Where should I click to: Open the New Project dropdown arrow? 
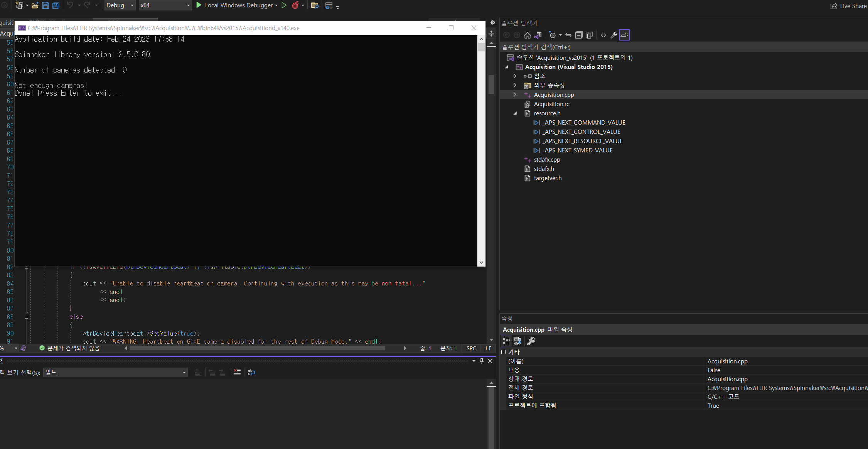(27, 5)
